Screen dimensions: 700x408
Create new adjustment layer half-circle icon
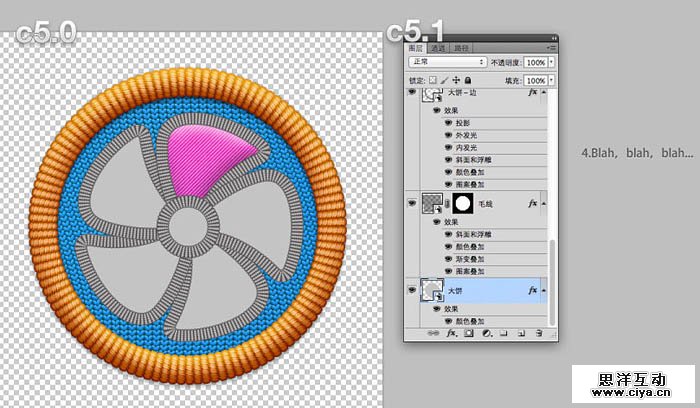point(487,333)
